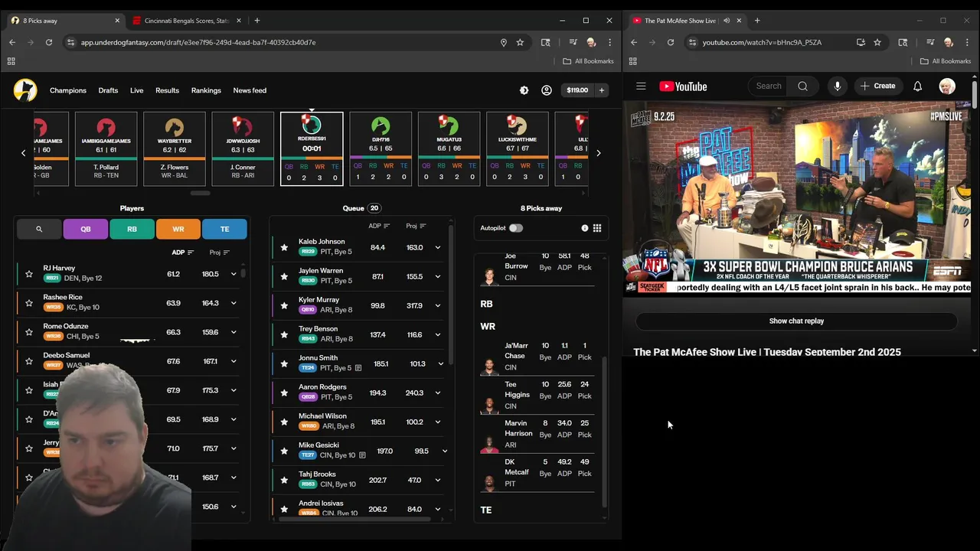The width and height of the screenshot is (980, 551).
Task: Click Show chat replay on YouTube
Action: click(x=796, y=321)
